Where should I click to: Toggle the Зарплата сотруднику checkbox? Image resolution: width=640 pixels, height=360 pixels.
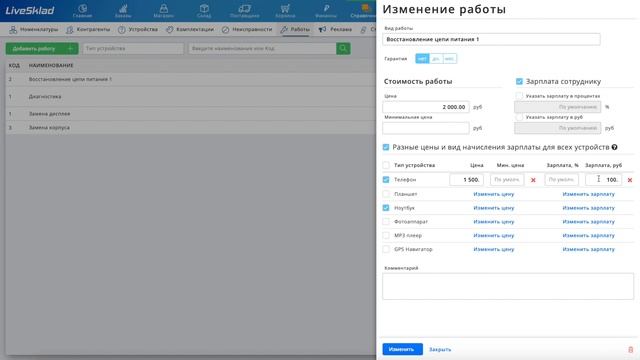coord(519,82)
